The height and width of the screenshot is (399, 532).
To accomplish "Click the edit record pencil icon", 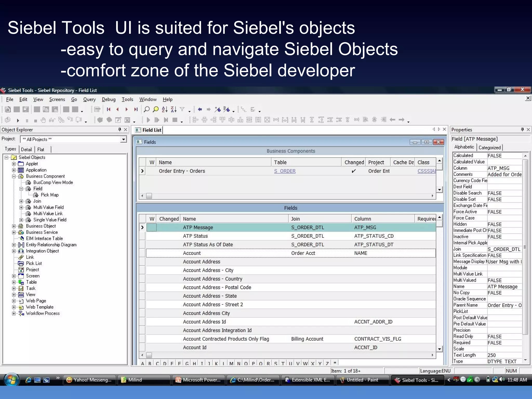I will tap(118, 120).
